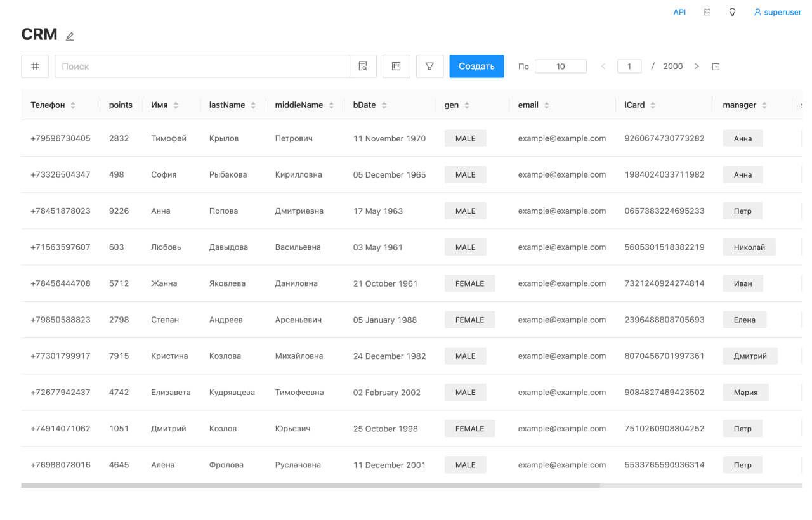The height and width of the screenshot is (520, 812).
Task: Click the lightbulb icon in top bar
Action: click(732, 12)
